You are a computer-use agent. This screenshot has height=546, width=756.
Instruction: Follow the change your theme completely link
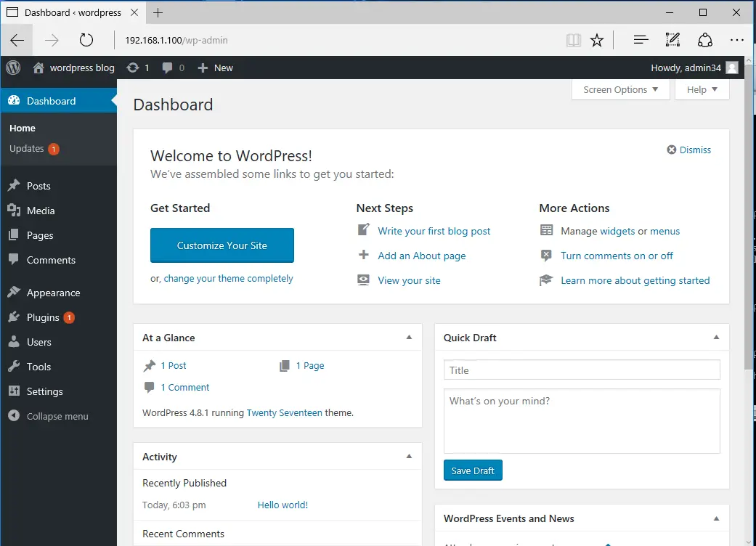(228, 279)
